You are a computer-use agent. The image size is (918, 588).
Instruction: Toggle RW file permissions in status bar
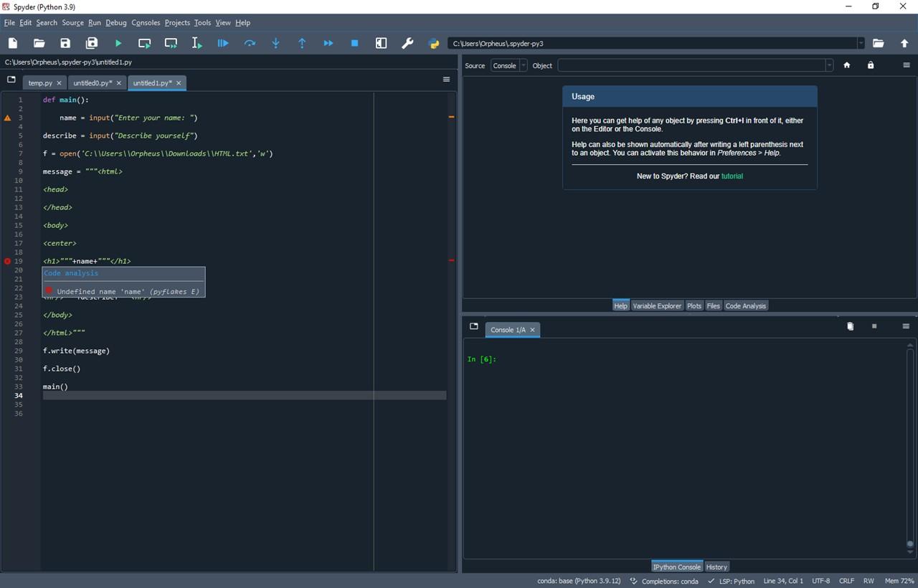(869, 581)
